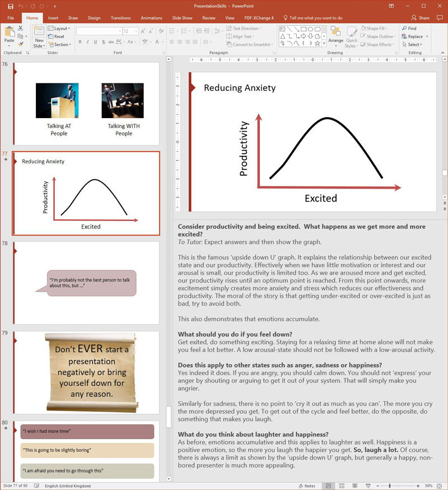The image size is (448, 490).
Task: Click the Copy icon in the Clipboard group
Action: (20, 36)
